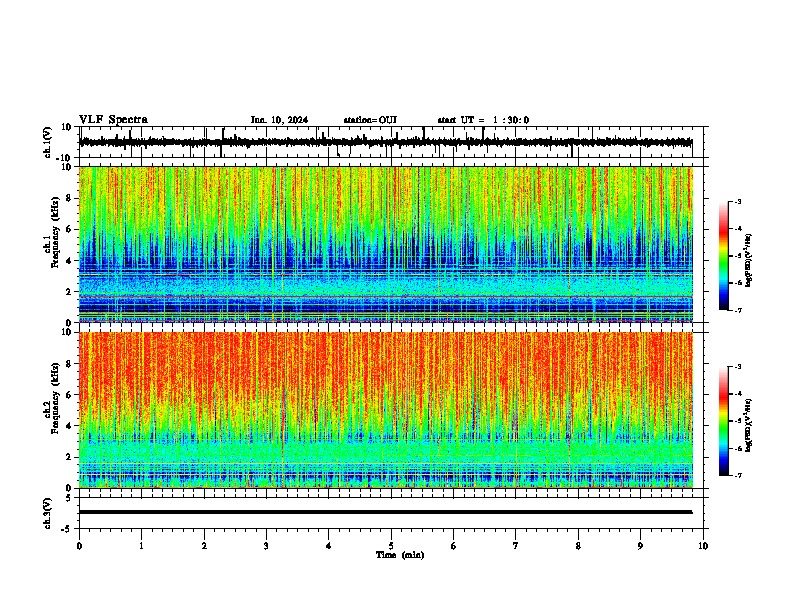The width and height of the screenshot is (792, 612).
Task: Click the date "Jan. 10, 2024" in header
Action: pos(279,120)
